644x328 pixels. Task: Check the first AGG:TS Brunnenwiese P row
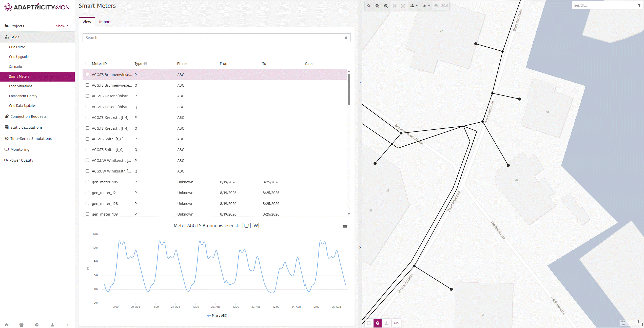pos(87,74)
